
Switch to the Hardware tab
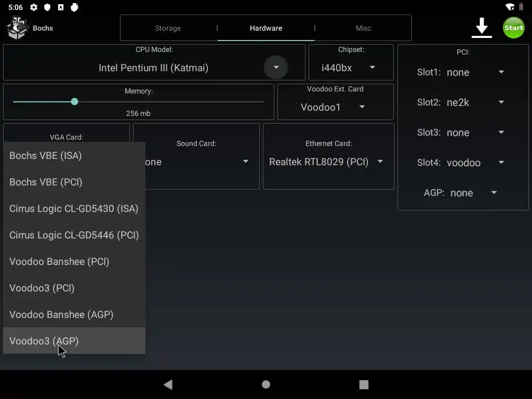[266, 28]
